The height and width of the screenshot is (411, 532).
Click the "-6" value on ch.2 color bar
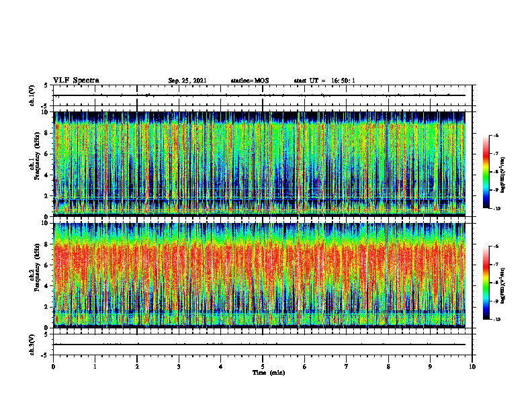coord(496,246)
